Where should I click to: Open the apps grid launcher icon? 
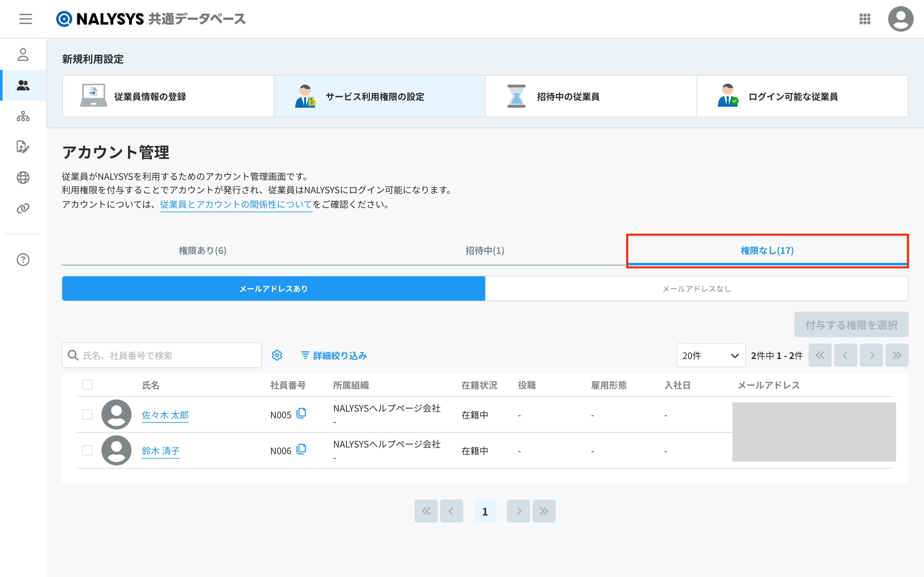864,19
